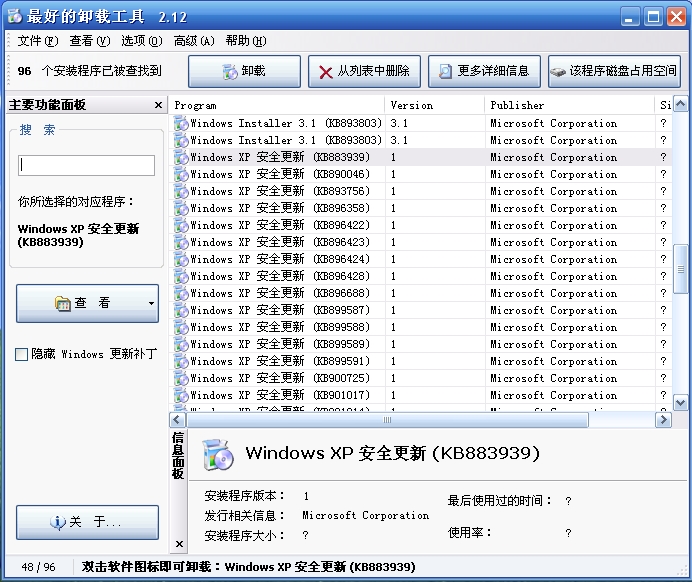692x582 pixels.
Task: Click the 更多详细信息 button
Action: coord(485,71)
